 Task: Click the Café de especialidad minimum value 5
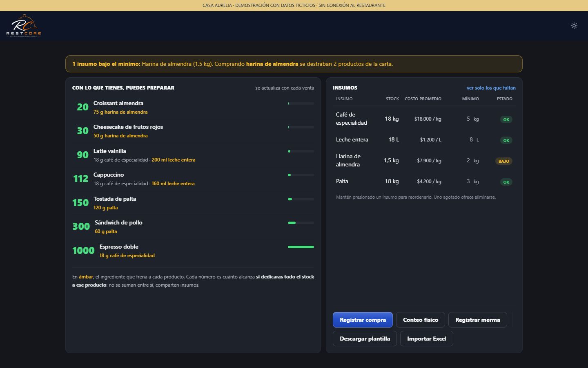point(468,119)
